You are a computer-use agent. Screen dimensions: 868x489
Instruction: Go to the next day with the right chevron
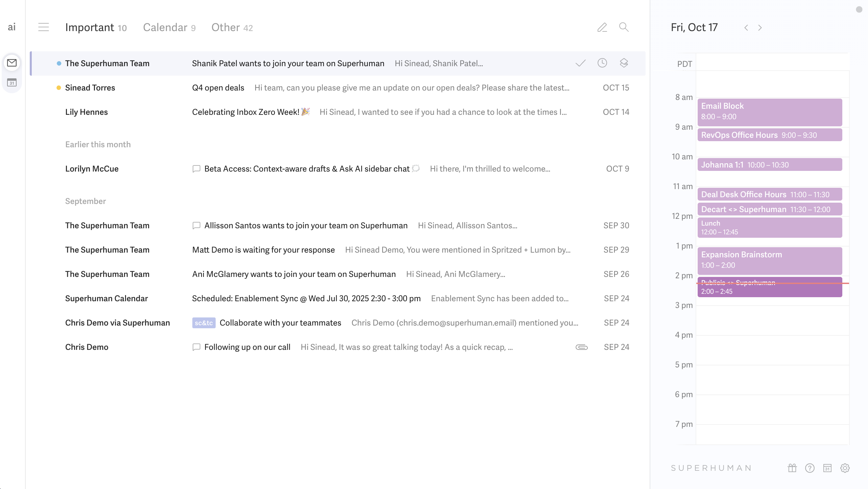(760, 28)
